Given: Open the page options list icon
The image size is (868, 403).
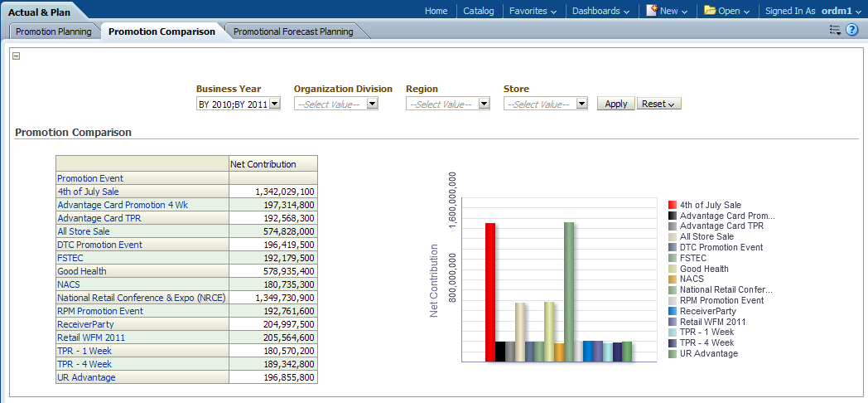Looking at the screenshot, I should [x=835, y=31].
